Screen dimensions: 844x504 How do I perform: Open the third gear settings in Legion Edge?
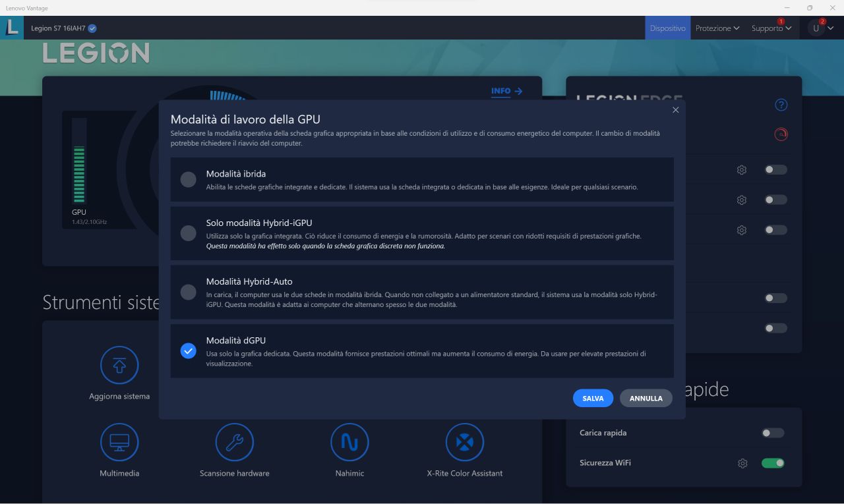(x=742, y=230)
